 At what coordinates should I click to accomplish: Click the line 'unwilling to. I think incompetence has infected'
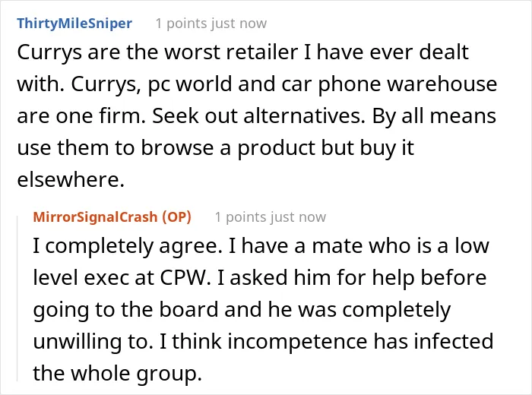(x=263, y=341)
